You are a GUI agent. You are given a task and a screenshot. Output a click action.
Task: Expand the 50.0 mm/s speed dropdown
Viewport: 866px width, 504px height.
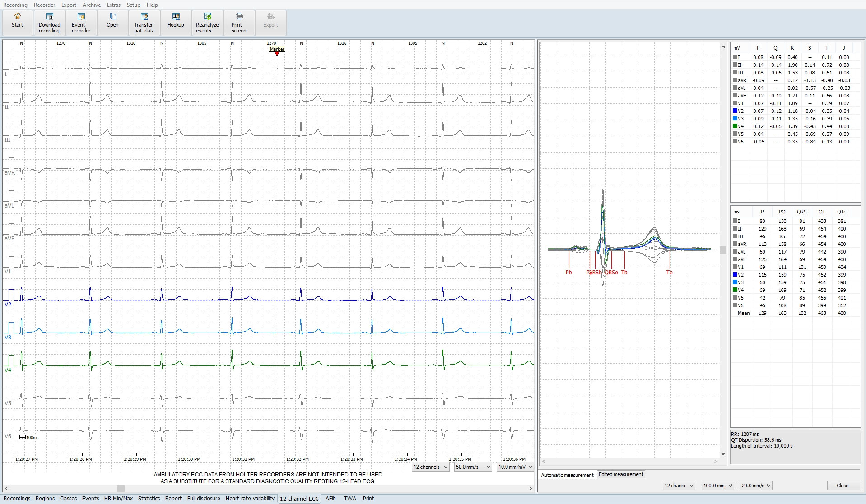click(x=473, y=467)
